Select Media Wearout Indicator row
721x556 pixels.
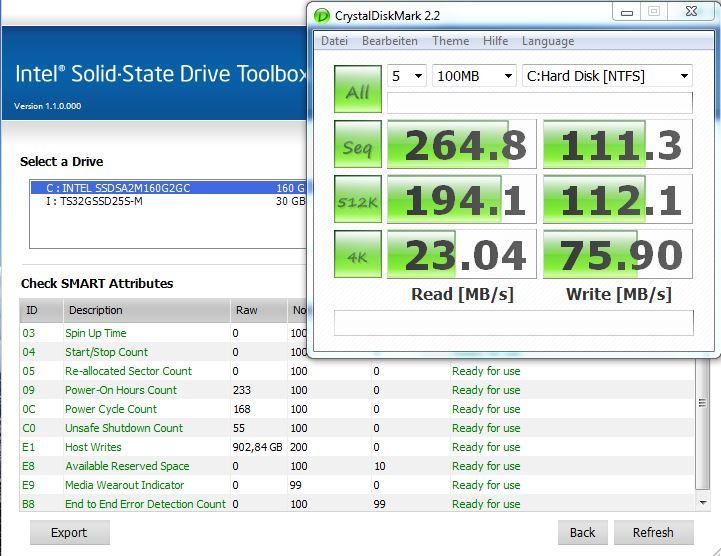point(357,485)
